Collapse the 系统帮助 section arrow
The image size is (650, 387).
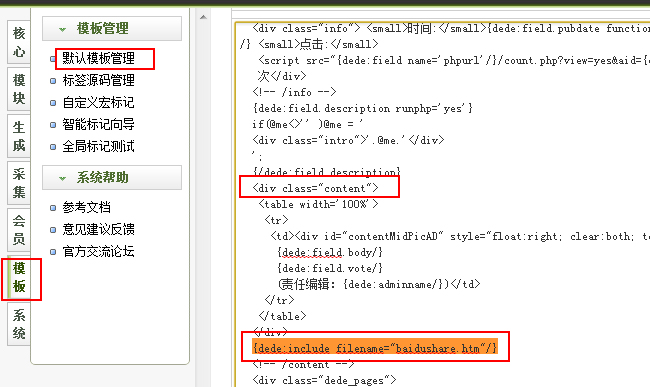click(x=63, y=179)
